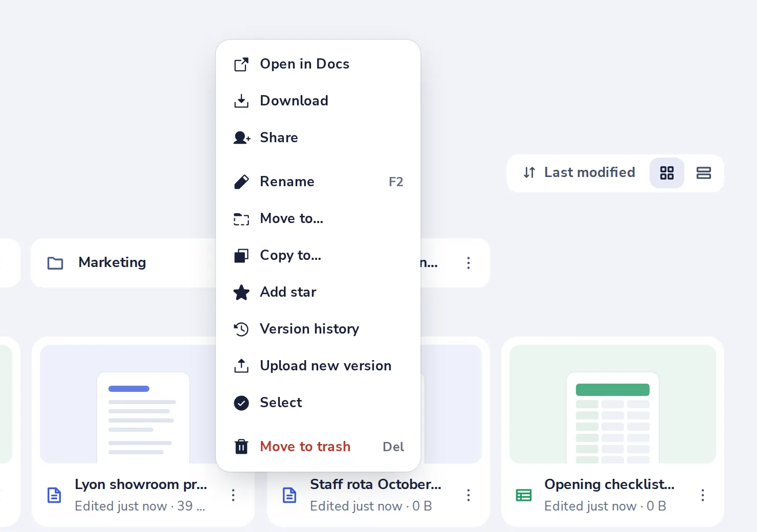This screenshot has height=532, width=757.
Task: Click the Rename pencil icon
Action: coord(241,182)
